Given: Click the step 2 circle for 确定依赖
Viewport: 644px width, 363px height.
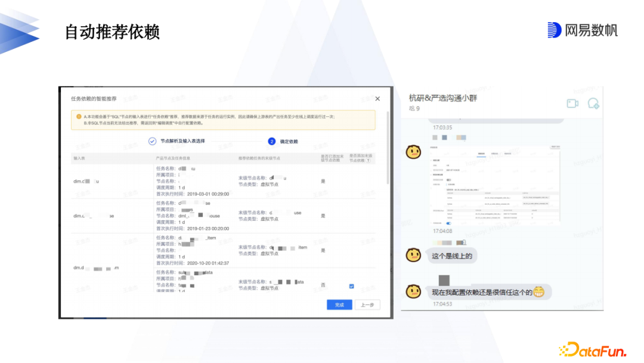Looking at the screenshot, I should tap(271, 141).
